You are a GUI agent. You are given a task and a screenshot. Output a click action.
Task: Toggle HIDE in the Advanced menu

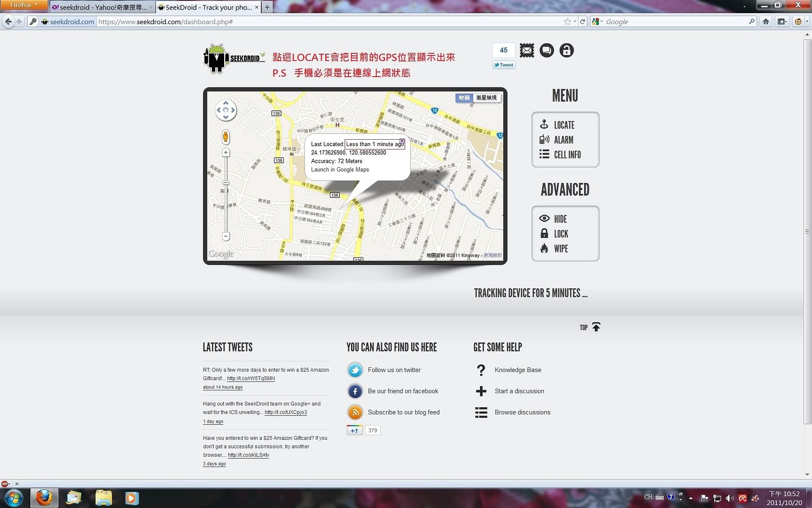(x=560, y=219)
